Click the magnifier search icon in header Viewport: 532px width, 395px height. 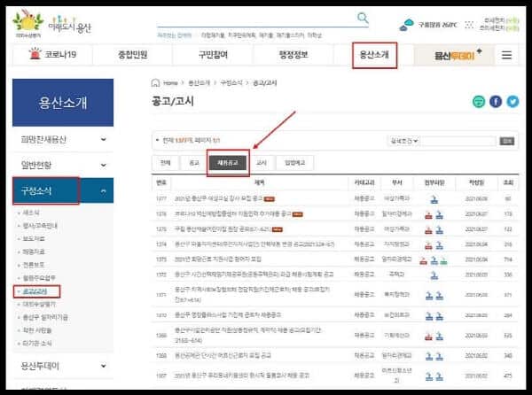[x=363, y=18]
